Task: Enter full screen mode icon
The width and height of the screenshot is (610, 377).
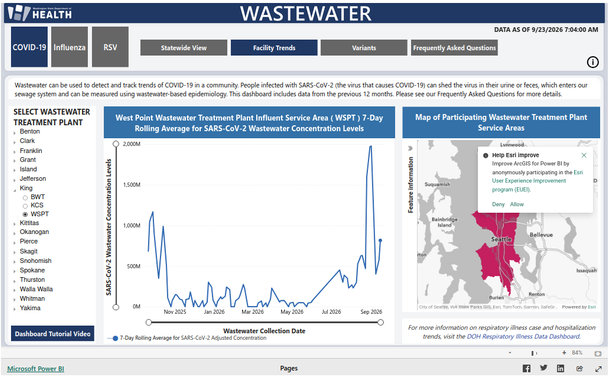Action: pyautogui.click(x=598, y=368)
